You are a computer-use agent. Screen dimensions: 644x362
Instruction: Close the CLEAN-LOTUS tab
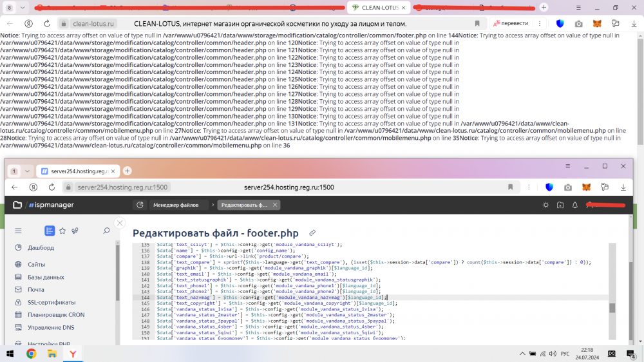coord(403,7)
